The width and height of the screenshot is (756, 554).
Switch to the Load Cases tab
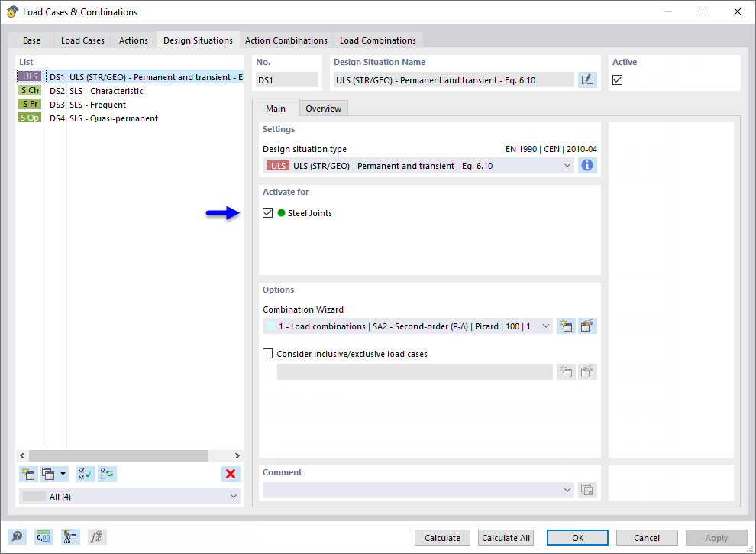(82, 40)
